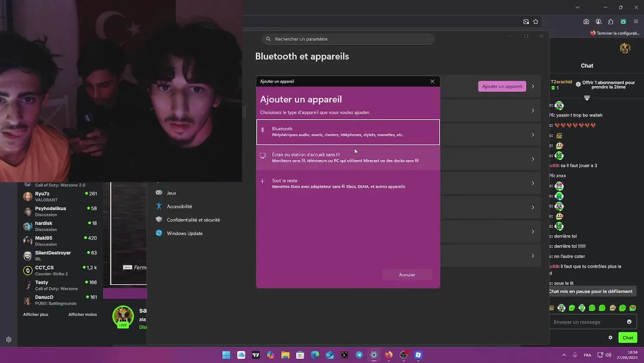Click FRA language indicator in tray
The image size is (644, 363).
coord(588,355)
